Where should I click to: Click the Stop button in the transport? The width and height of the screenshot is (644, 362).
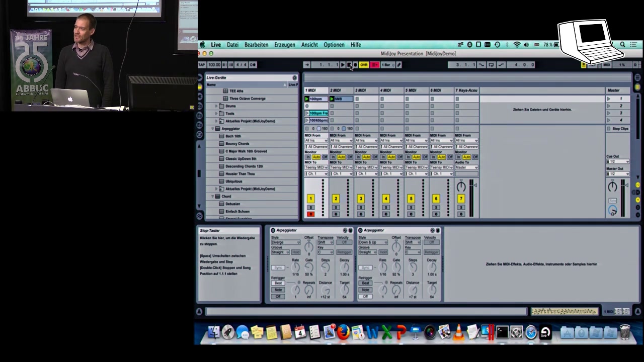coord(349,65)
